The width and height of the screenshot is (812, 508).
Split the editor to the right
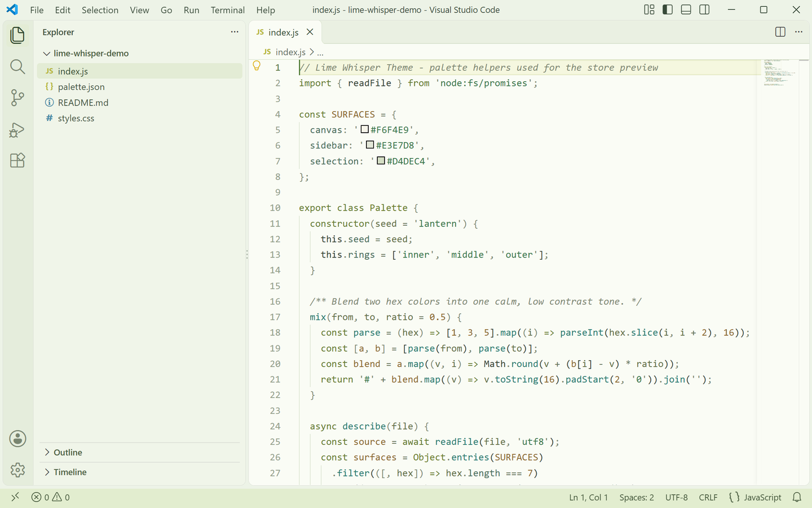pyautogui.click(x=780, y=32)
